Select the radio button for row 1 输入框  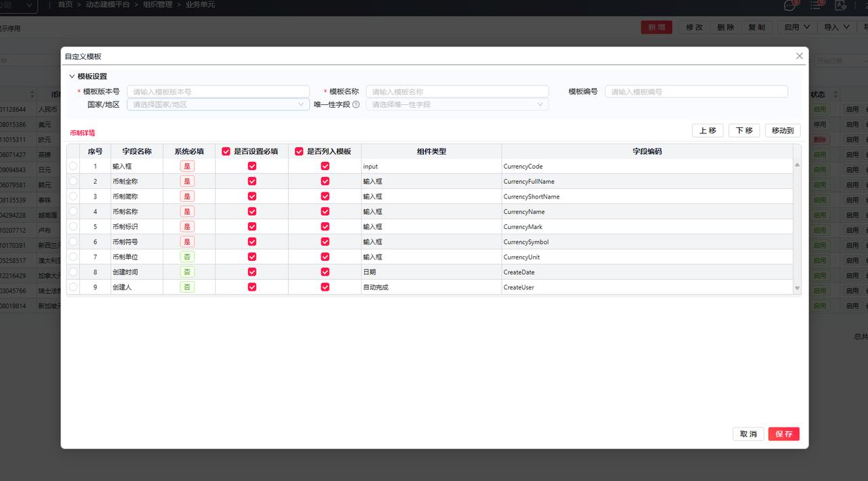click(x=73, y=166)
